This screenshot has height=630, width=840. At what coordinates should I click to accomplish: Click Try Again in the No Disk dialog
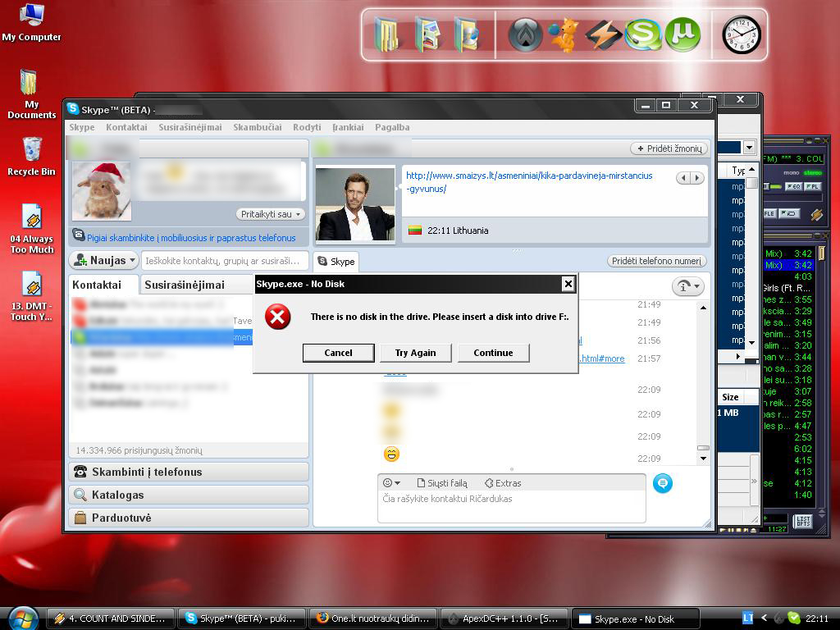pyautogui.click(x=415, y=353)
